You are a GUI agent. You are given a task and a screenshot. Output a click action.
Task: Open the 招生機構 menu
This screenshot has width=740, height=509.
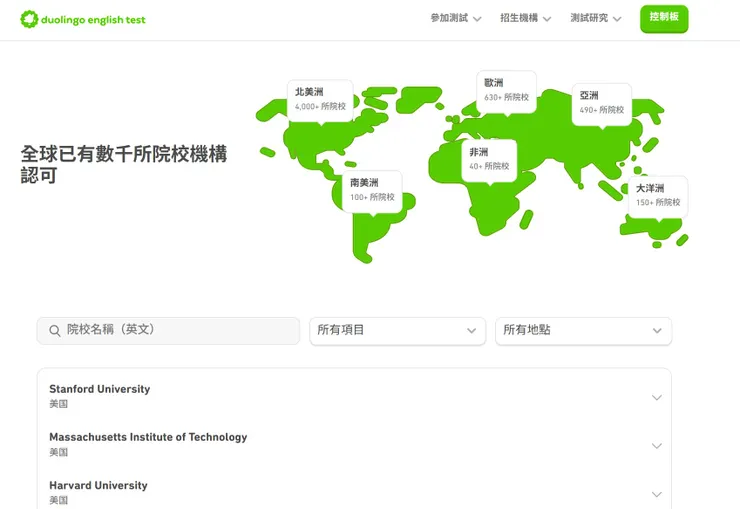(526, 18)
